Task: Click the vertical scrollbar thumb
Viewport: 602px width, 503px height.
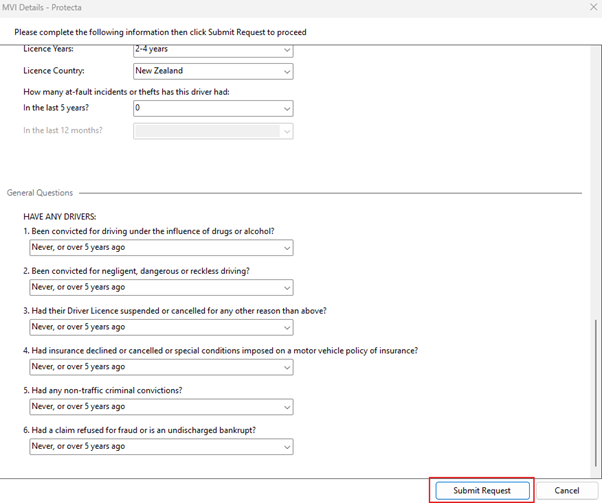Action: point(597,395)
